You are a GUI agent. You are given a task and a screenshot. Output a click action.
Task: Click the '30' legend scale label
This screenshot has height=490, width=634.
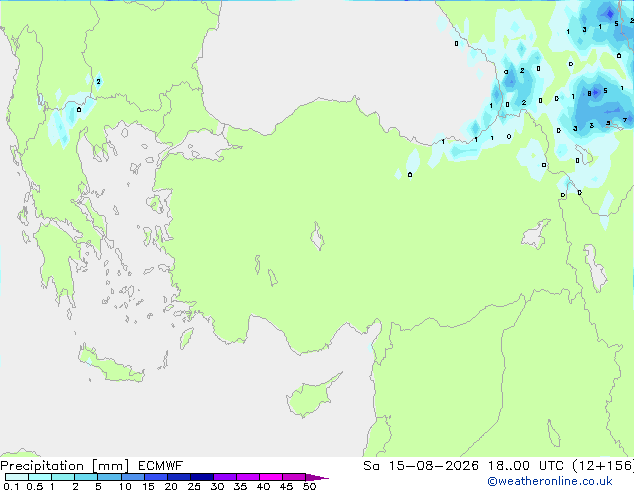click(217, 486)
